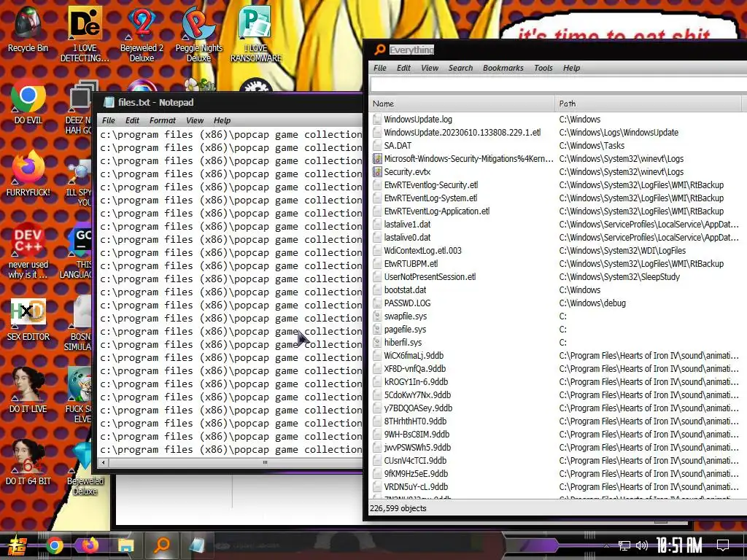Select hiberfil.sys in results
This screenshot has height=560, width=747.
point(403,343)
